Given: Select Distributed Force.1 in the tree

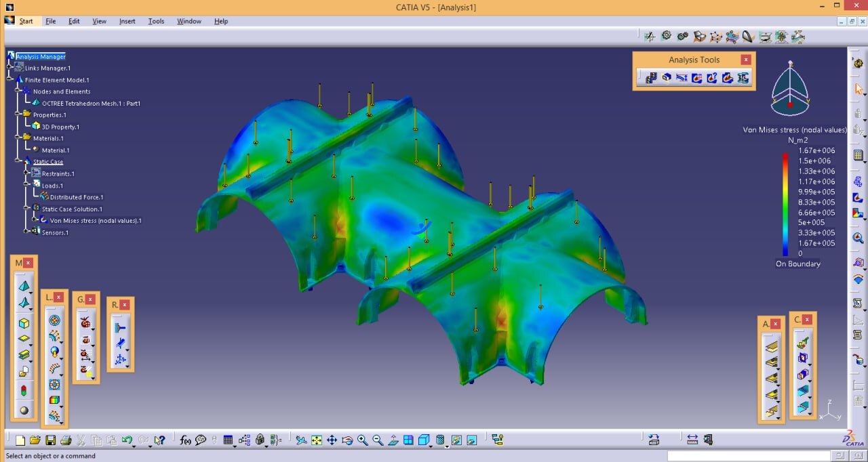Looking at the screenshot, I should [77, 197].
